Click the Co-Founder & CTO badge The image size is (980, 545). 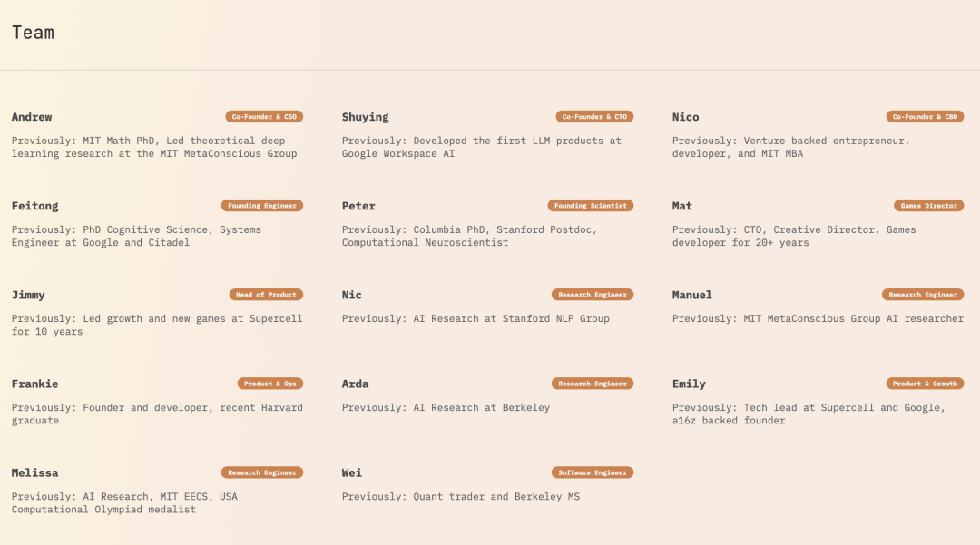[594, 117]
